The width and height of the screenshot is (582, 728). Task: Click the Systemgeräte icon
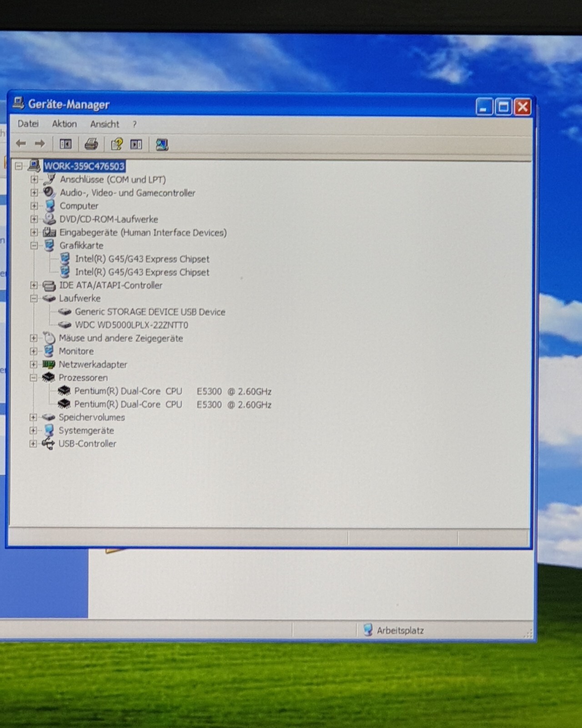48,430
